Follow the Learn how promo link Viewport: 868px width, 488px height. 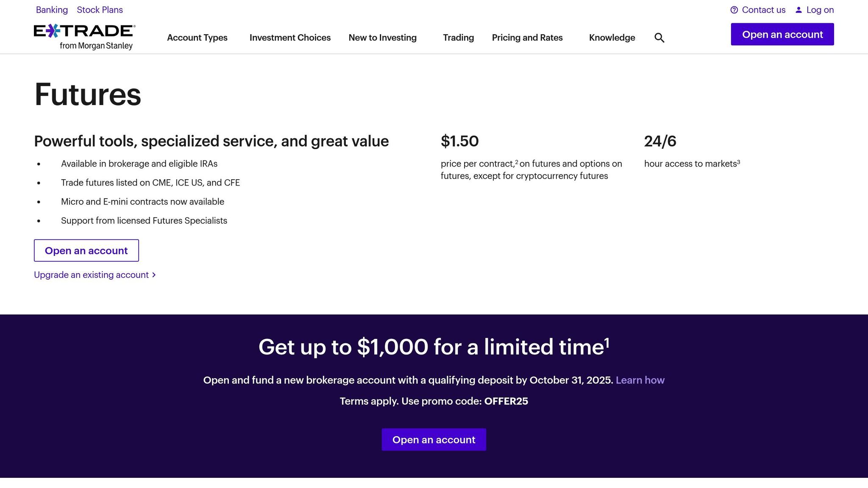[640, 380]
